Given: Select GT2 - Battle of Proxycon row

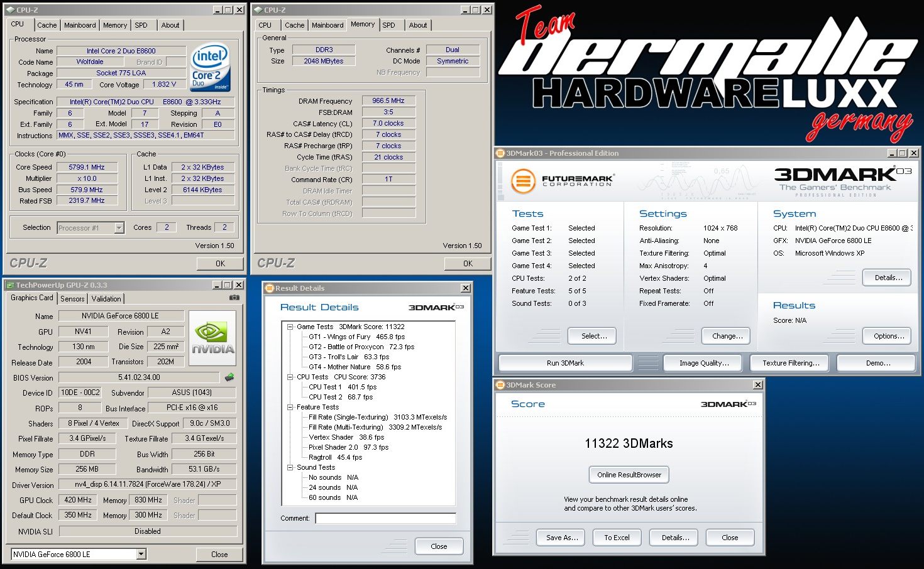Looking at the screenshot, I should [361, 347].
